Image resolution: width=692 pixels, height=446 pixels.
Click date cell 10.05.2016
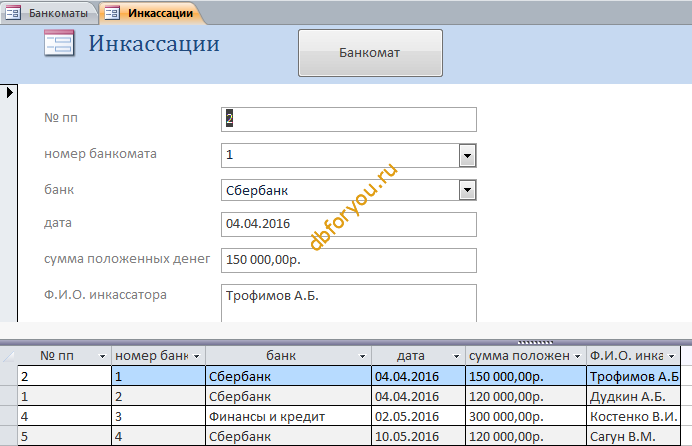pyautogui.click(x=418, y=436)
